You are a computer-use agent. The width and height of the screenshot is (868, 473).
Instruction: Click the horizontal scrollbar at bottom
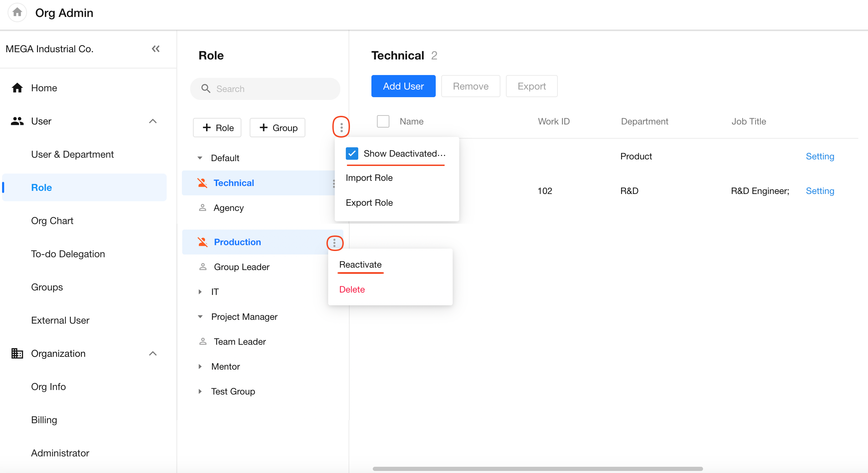(x=538, y=469)
